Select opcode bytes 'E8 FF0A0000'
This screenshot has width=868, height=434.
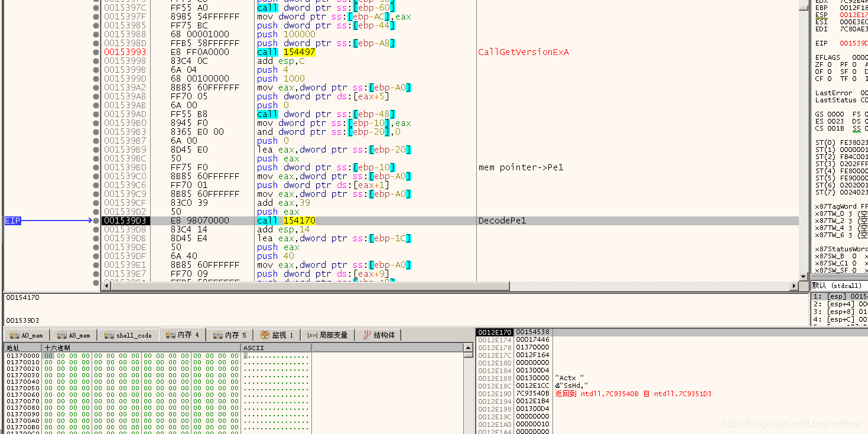click(200, 52)
